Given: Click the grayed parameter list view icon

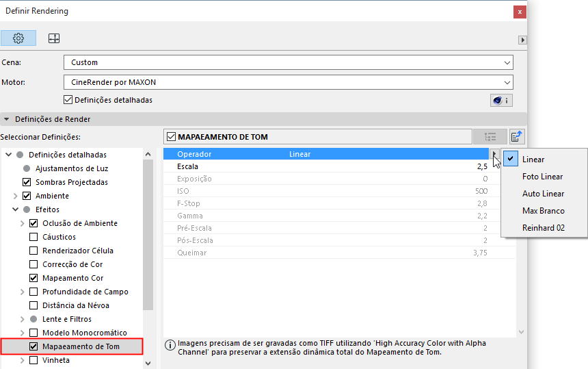Looking at the screenshot, I should [490, 137].
